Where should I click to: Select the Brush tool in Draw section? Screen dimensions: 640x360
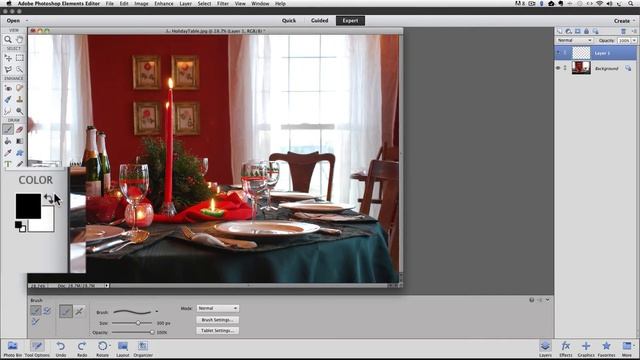8,129
